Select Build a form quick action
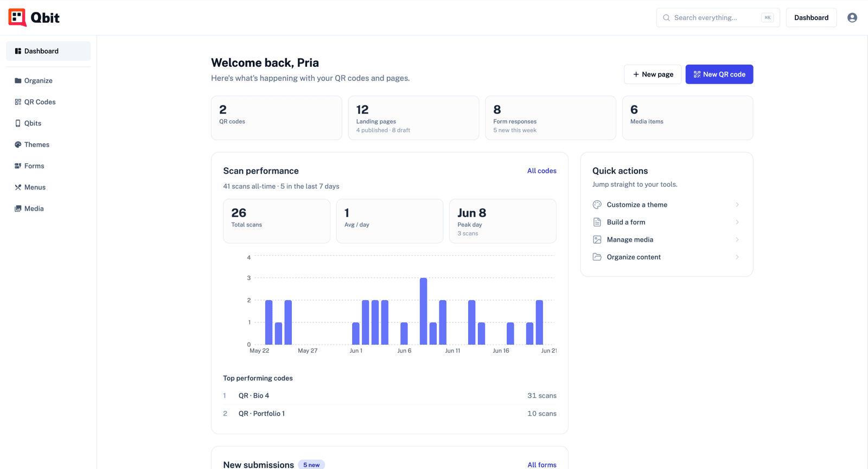Viewport: 868px width, 469px height. click(x=666, y=222)
